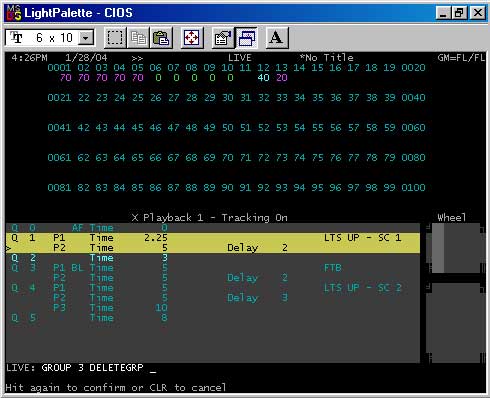Viewport: 490px width, 398px height.
Task: Click the 4:26PM clock text
Action: point(29,58)
